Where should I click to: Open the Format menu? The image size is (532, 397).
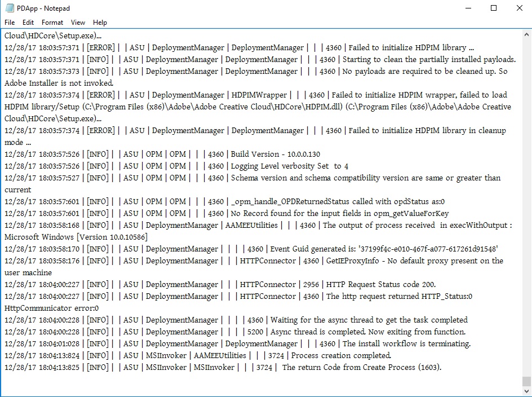(x=52, y=23)
